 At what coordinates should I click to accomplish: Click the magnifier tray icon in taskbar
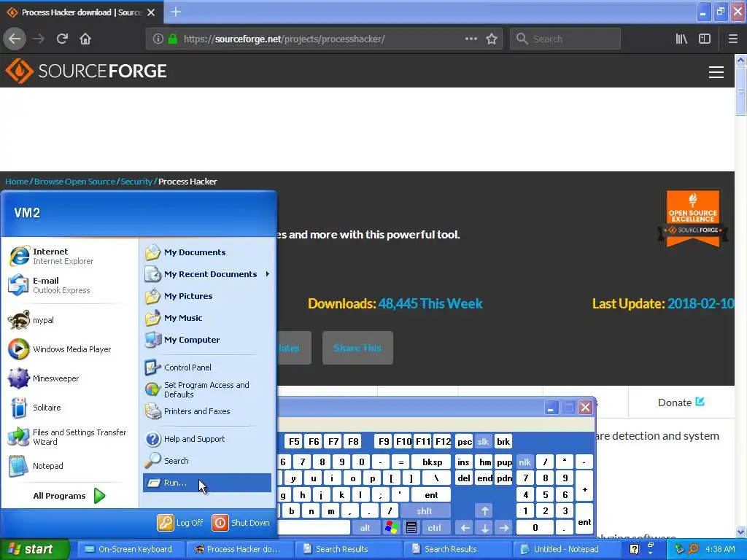click(693, 549)
